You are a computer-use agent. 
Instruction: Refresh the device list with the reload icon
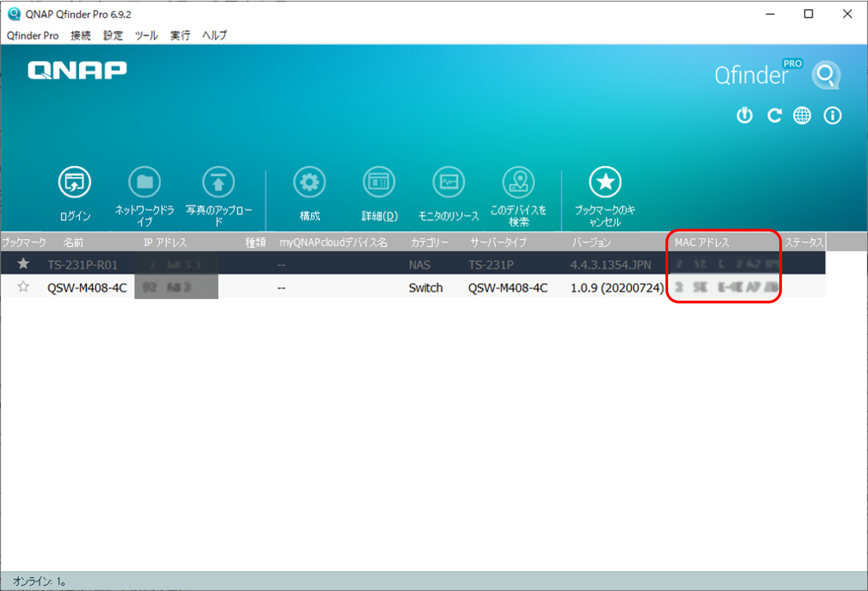click(x=774, y=115)
